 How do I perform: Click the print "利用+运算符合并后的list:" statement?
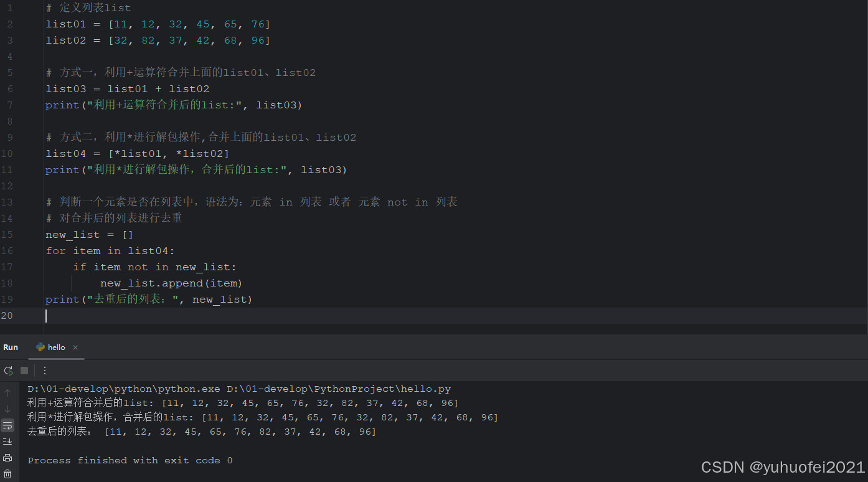(x=174, y=105)
